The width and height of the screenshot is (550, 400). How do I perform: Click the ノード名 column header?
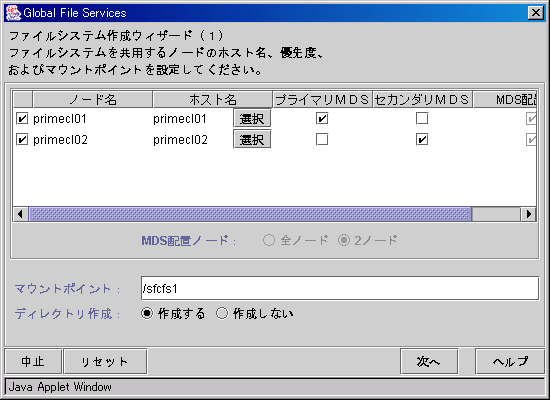(93, 100)
